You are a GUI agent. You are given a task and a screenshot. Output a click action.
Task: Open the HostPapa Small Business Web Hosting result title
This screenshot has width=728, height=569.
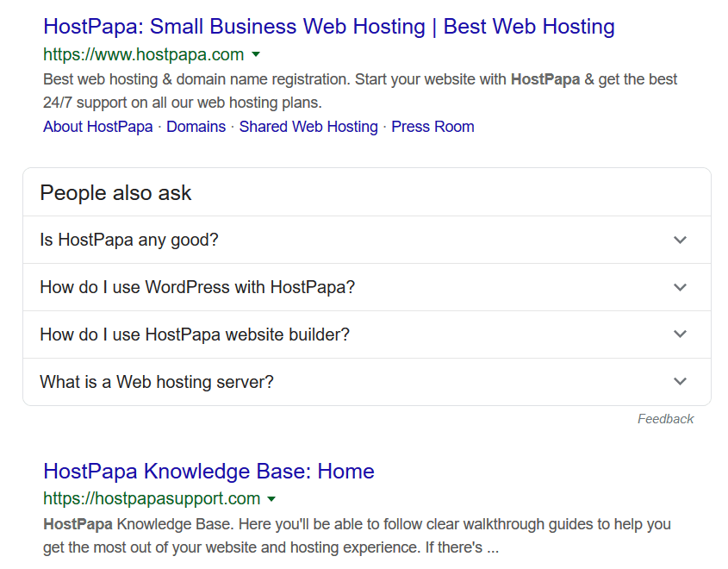pos(329,27)
